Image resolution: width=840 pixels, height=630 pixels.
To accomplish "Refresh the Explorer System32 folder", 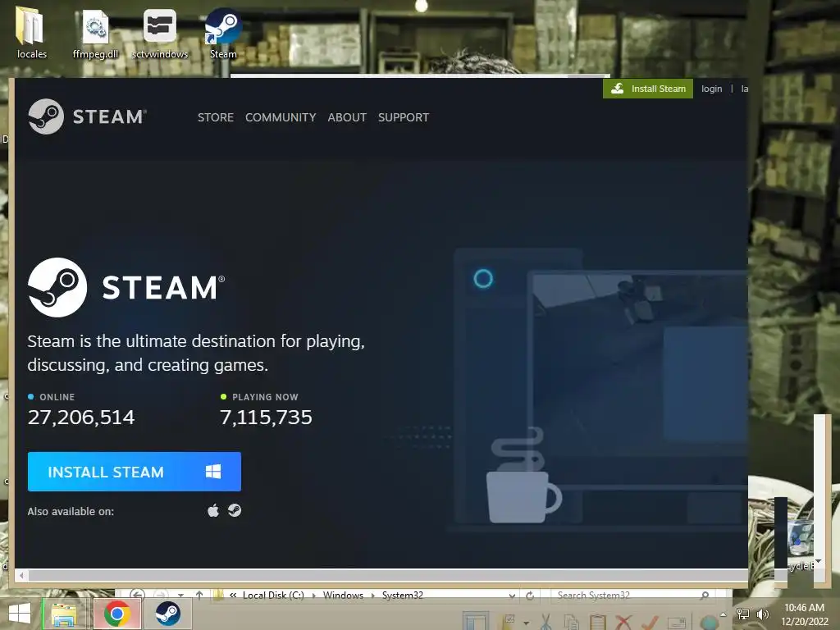I will pyautogui.click(x=530, y=596).
